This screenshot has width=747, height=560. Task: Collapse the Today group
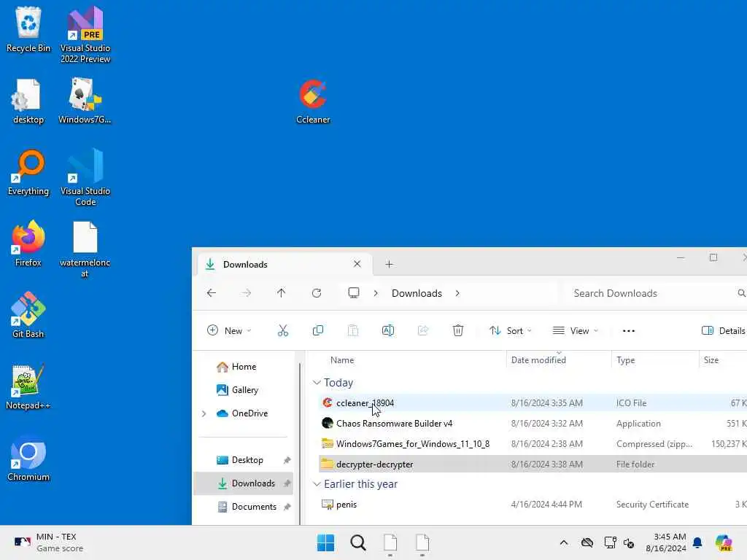pyautogui.click(x=317, y=382)
